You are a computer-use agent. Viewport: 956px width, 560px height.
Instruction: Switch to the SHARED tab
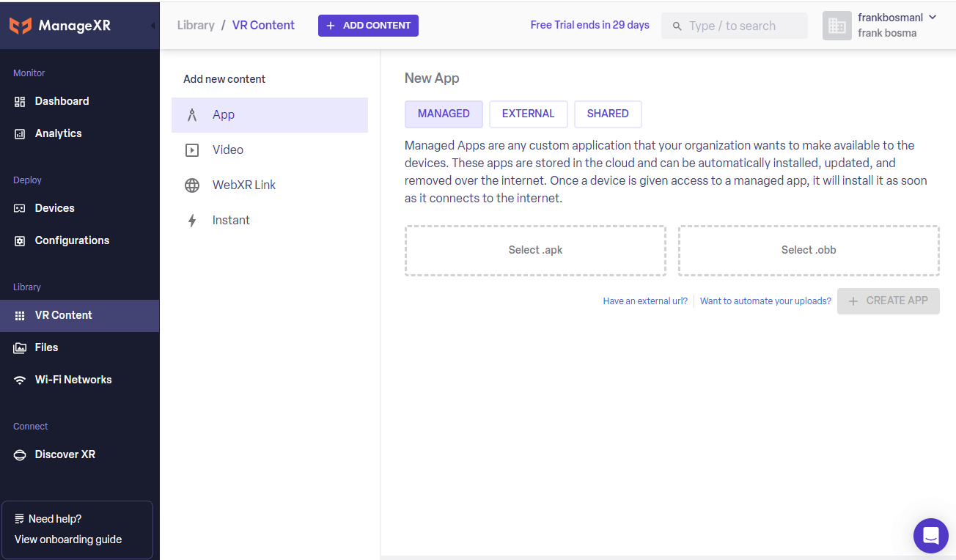coord(608,114)
